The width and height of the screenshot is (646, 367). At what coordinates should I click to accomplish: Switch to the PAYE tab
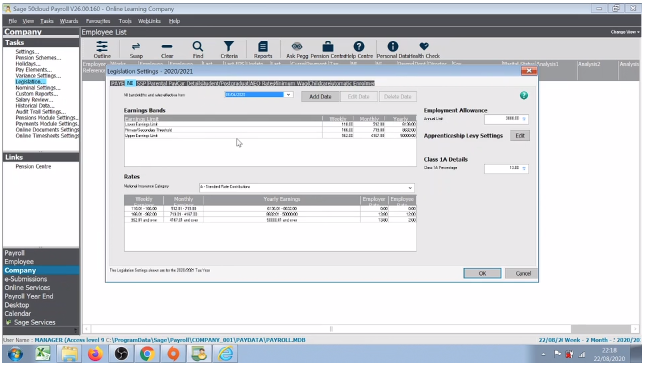point(117,83)
